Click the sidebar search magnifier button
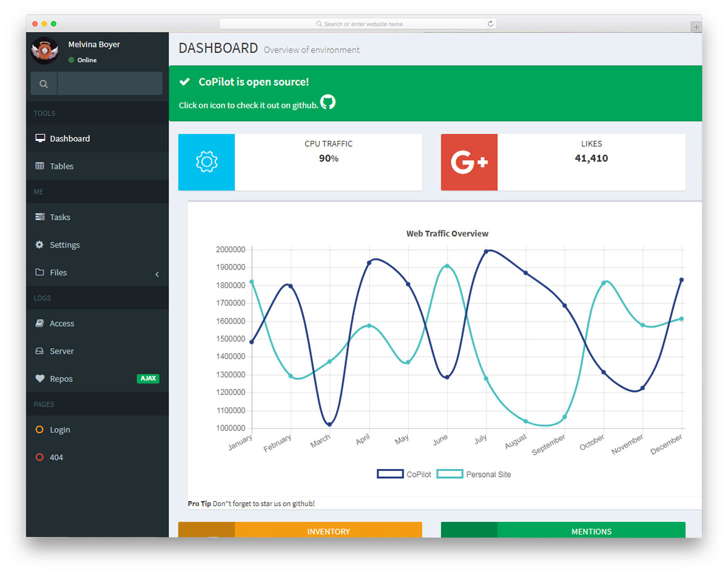The height and width of the screenshot is (574, 728). (x=44, y=84)
